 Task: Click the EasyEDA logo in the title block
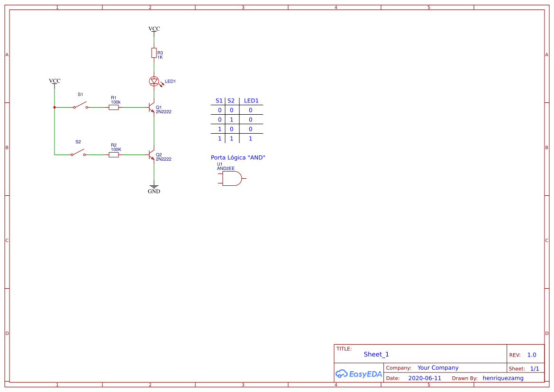pos(358,374)
